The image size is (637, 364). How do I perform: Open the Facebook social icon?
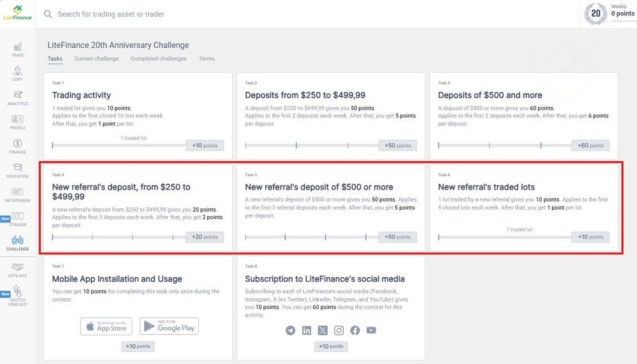pos(355,330)
